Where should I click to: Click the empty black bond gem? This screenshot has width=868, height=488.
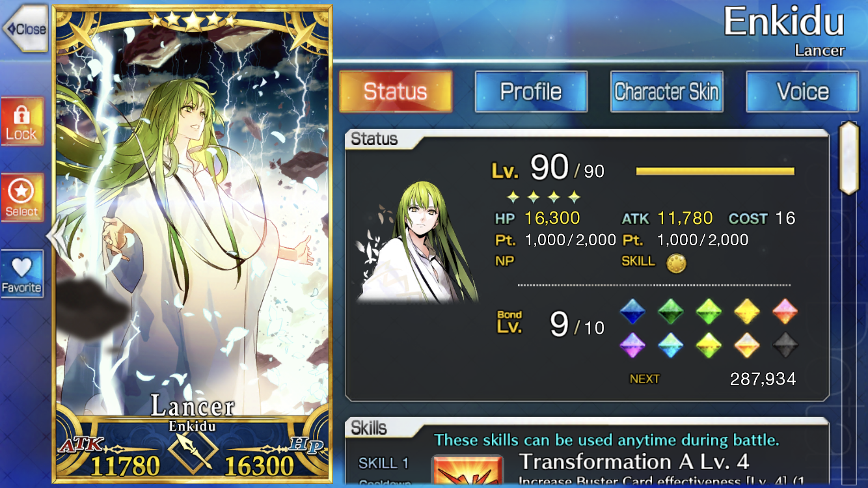click(x=785, y=345)
